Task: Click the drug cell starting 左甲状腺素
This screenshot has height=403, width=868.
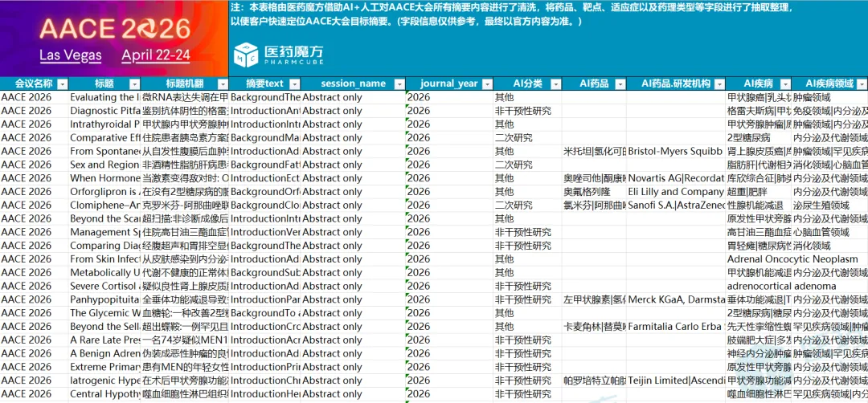Action: (x=594, y=299)
